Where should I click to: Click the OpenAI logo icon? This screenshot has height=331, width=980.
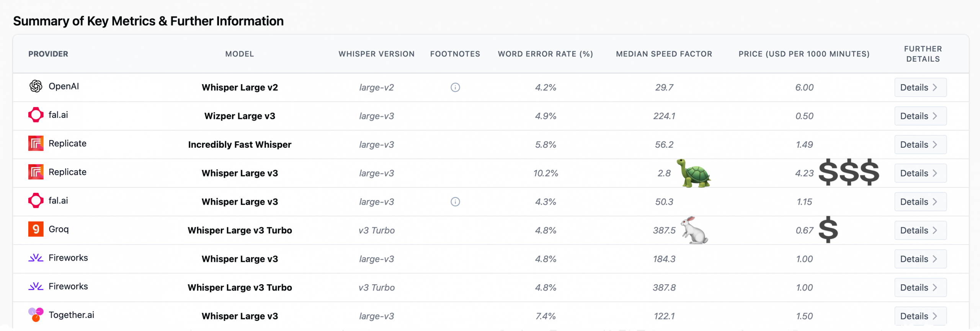point(36,86)
